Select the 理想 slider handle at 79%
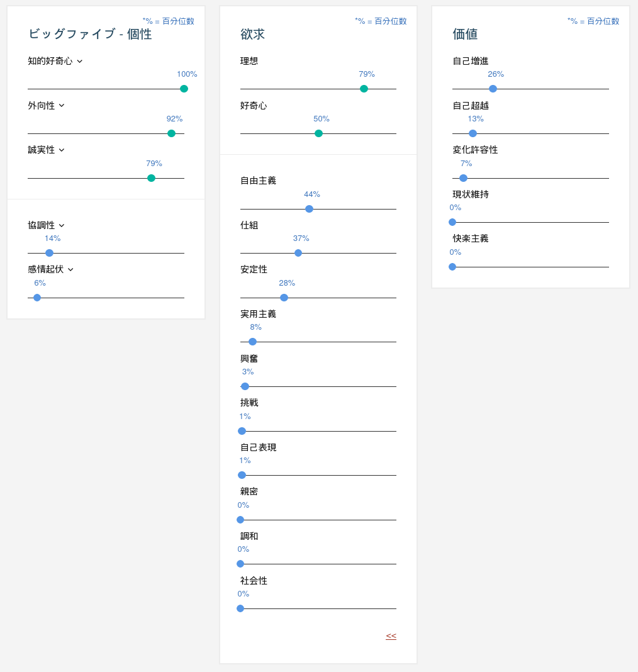The image size is (638, 672). [364, 89]
